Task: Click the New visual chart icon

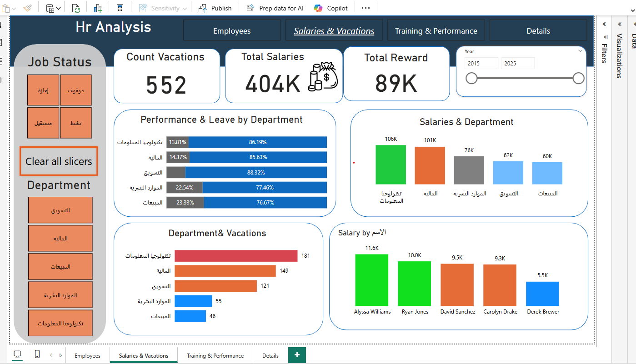Action: (x=98, y=8)
